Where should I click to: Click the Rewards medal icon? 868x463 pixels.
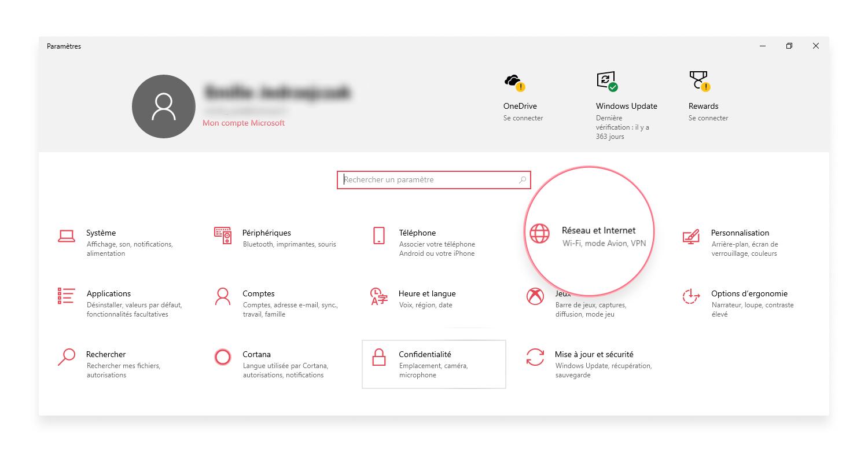coord(700,82)
